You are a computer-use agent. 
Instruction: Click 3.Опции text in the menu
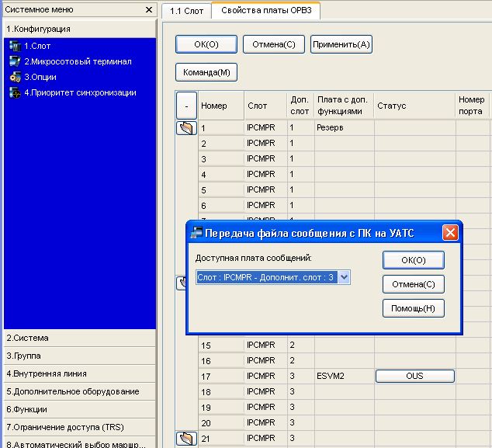pyautogui.click(x=40, y=77)
